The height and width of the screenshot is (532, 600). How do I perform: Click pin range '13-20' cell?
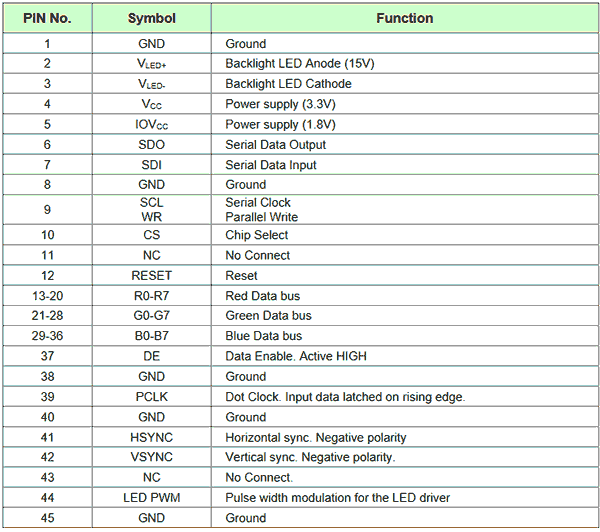click(47, 296)
